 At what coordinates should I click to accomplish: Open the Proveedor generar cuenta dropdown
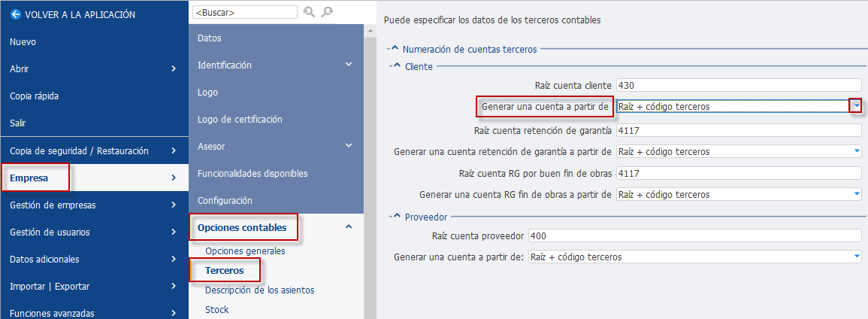pyautogui.click(x=857, y=257)
